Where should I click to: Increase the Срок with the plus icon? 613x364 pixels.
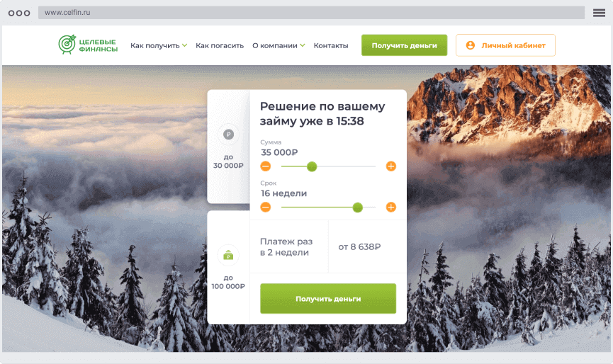pyautogui.click(x=391, y=207)
